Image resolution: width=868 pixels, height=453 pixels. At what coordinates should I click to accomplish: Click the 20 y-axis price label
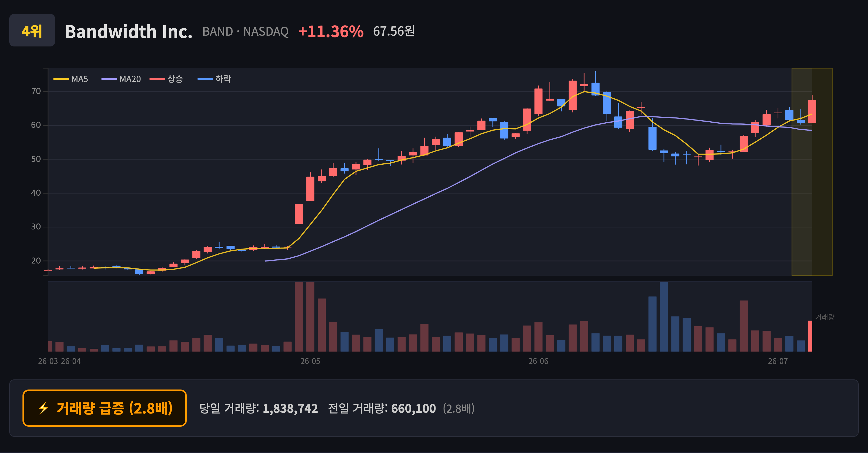pos(36,260)
